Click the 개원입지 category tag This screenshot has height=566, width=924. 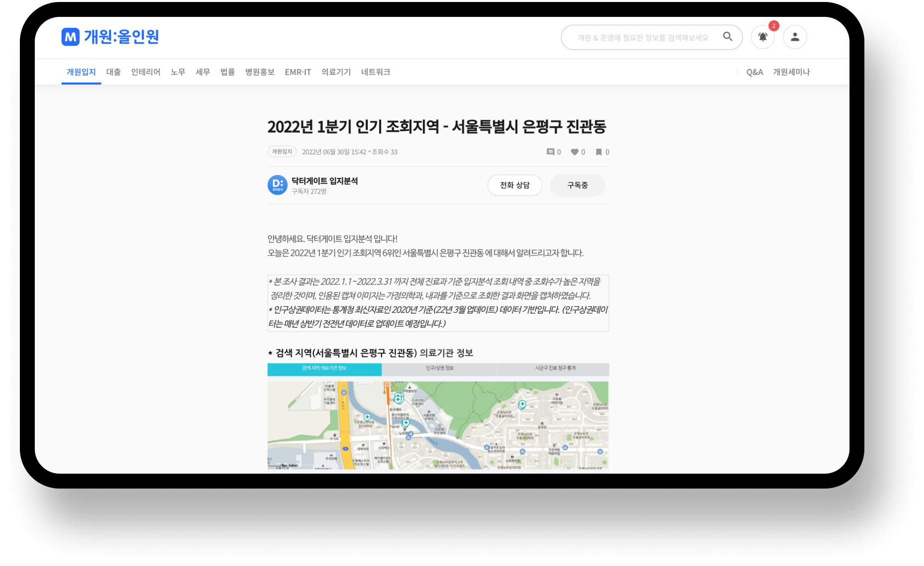tap(282, 151)
